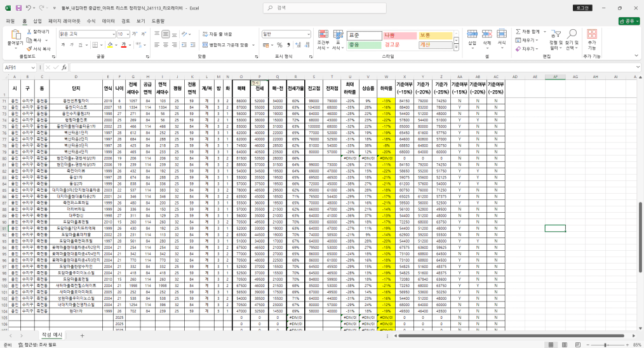Undo the last action
The width and height of the screenshot is (644, 348).
pyautogui.click(x=29, y=8)
